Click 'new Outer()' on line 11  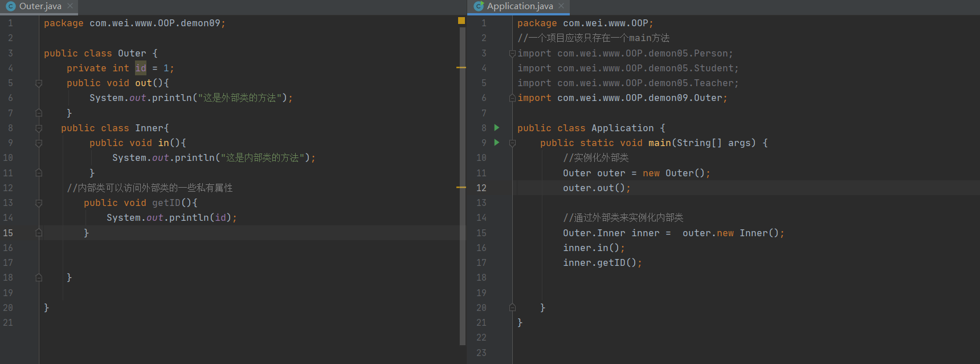[x=674, y=173]
